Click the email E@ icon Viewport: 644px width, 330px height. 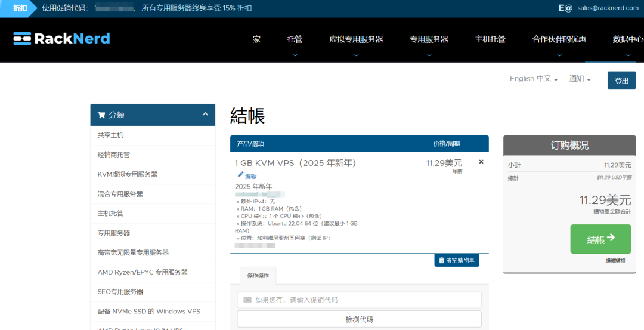(x=565, y=8)
